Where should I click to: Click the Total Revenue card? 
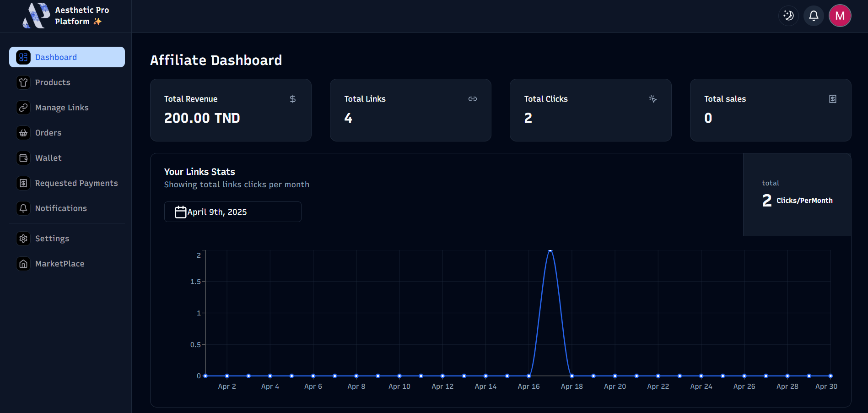231,110
